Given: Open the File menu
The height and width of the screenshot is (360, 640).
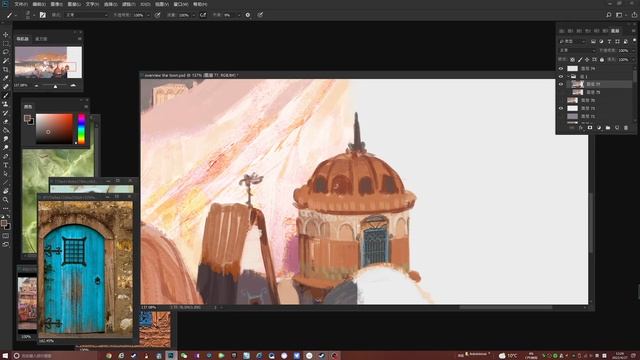Looking at the screenshot, I should [x=21, y=4].
